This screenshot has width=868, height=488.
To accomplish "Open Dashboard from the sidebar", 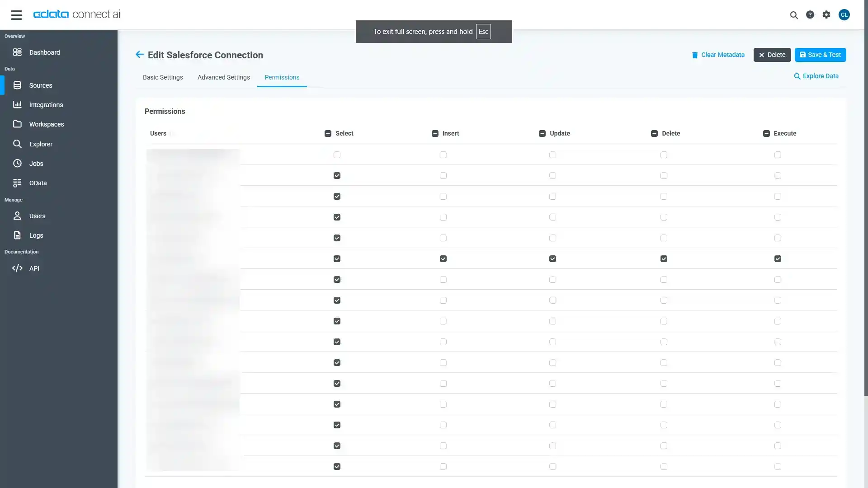I will point(44,52).
